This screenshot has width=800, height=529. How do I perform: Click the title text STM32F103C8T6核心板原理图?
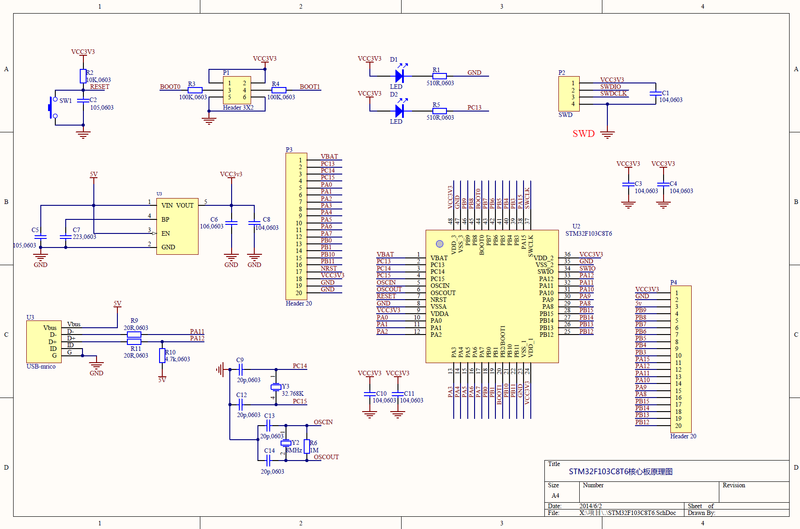(621, 472)
